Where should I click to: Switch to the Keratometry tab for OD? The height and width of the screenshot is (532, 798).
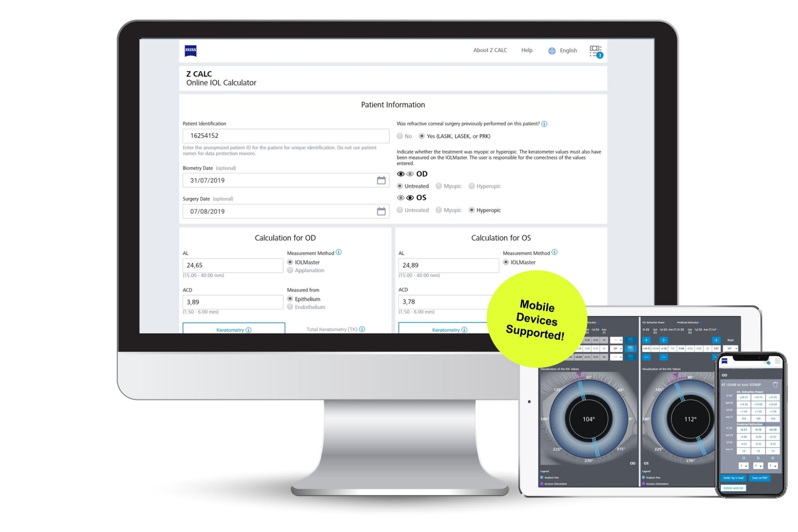coord(234,328)
